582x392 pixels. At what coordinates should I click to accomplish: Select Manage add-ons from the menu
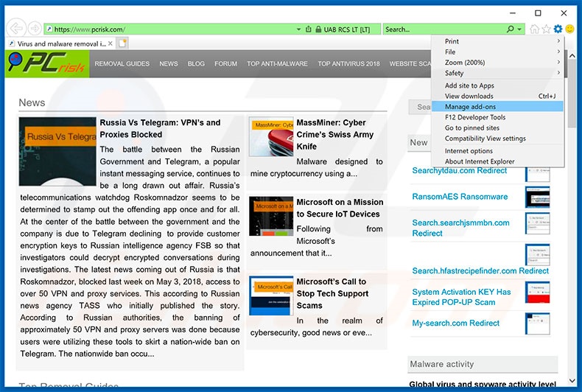point(470,107)
